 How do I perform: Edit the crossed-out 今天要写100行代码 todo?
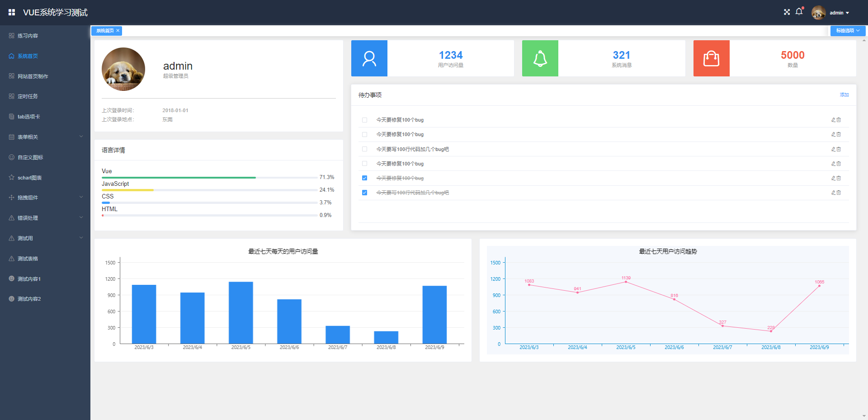click(834, 193)
